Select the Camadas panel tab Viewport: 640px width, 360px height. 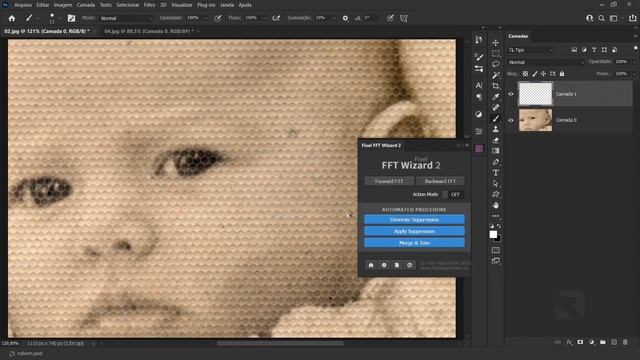(518, 36)
